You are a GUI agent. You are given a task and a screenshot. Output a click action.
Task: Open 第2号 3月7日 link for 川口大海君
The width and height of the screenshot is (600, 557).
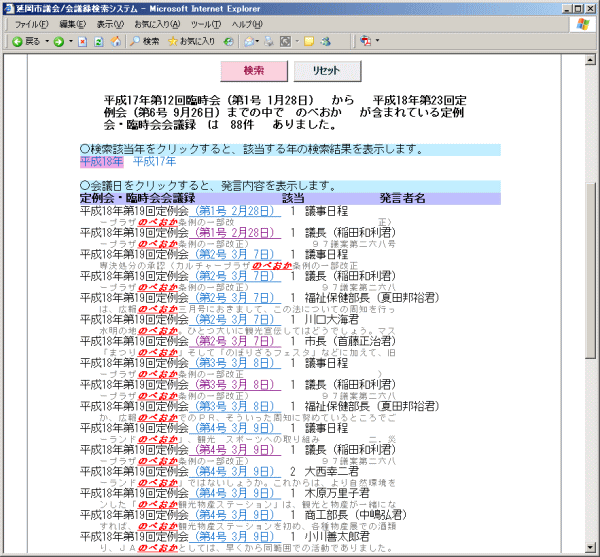pos(235,319)
